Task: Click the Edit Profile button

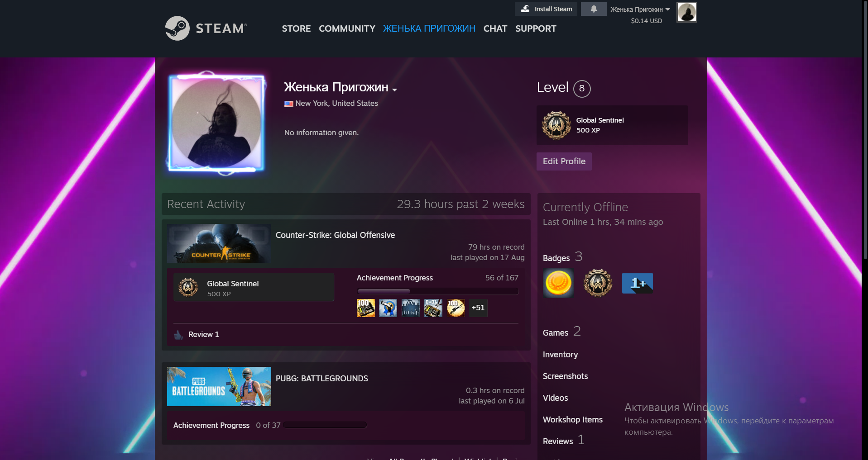Action: (564, 161)
